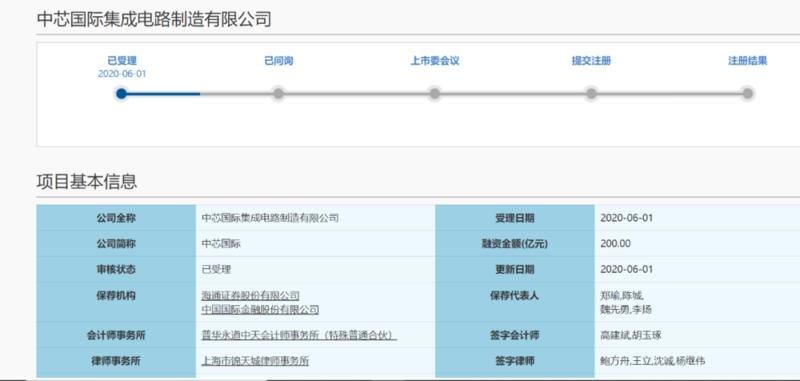The image size is (800, 381).
Task: Click the 已问询 progress step marker
Action: click(x=278, y=93)
